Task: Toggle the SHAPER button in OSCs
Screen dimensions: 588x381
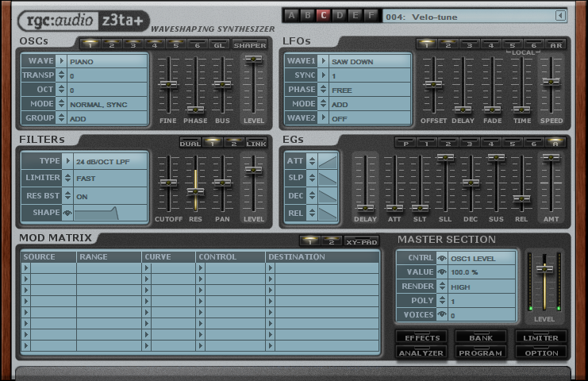Action: (x=250, y=44)
